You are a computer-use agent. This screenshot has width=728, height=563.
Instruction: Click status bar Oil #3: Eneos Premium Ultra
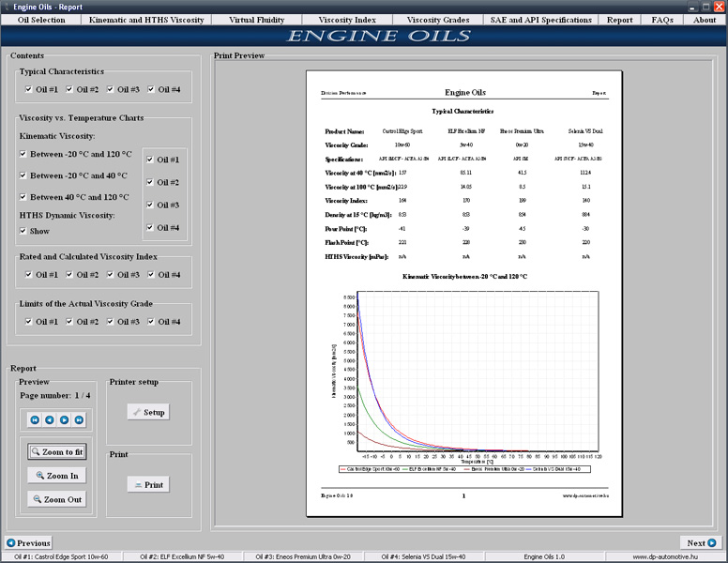[x=303, y=556]
